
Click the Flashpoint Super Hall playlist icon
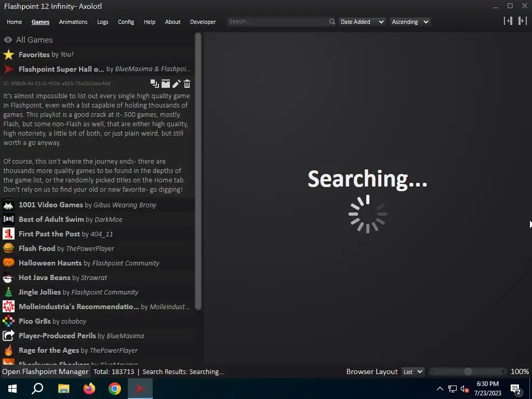point(8,69)
